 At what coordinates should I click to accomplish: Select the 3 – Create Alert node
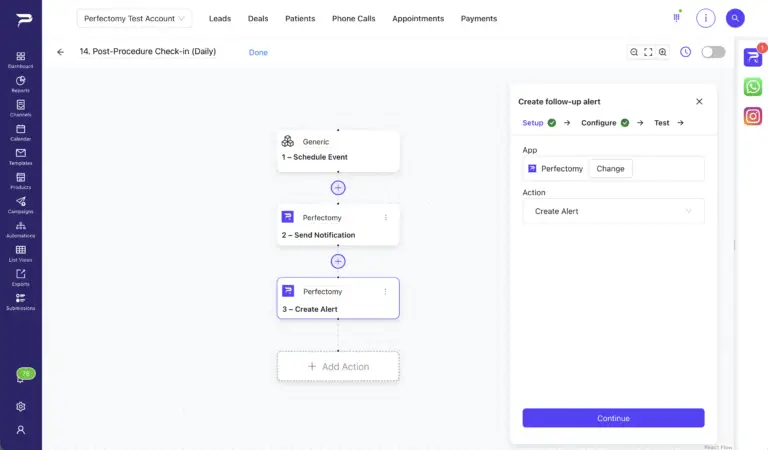(x=338, y=298)
